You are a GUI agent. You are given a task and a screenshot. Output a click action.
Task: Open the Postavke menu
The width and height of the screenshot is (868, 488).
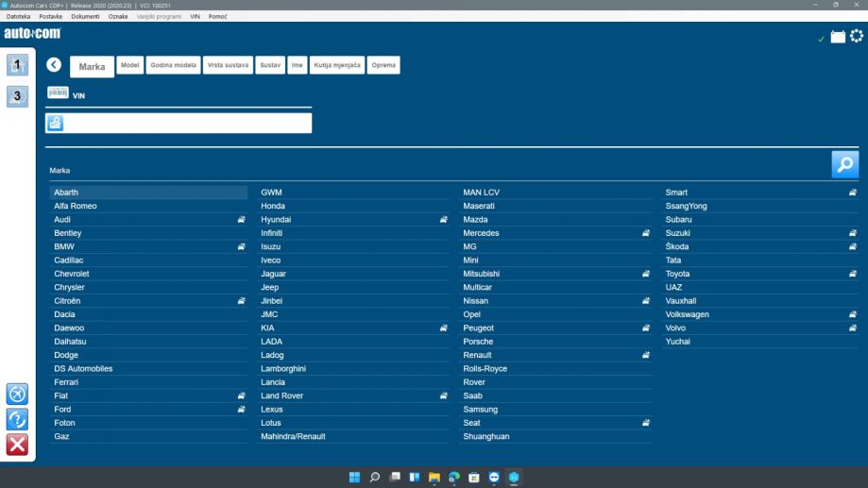pyautogui.click(x=50, y=17)
